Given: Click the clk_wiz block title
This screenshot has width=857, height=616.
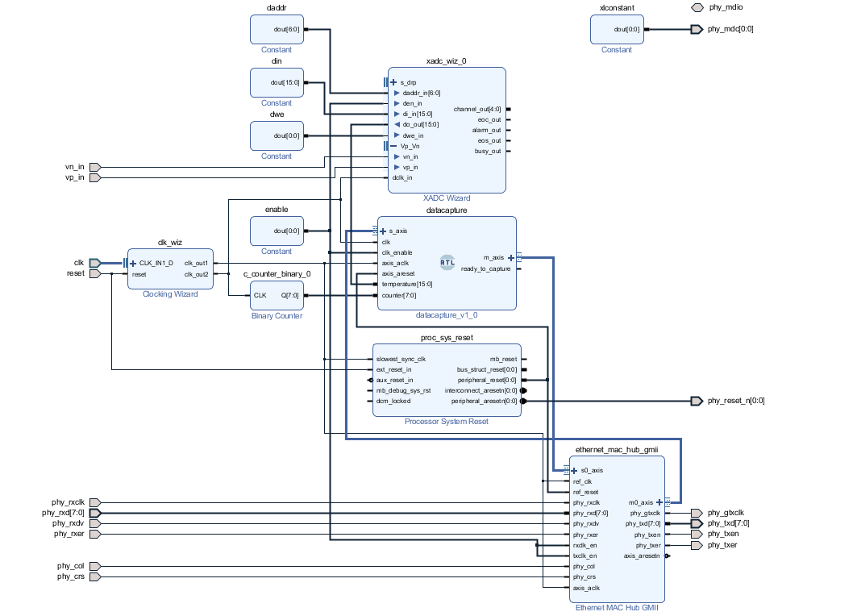Looking at the screenshot, I should point(170,243).
